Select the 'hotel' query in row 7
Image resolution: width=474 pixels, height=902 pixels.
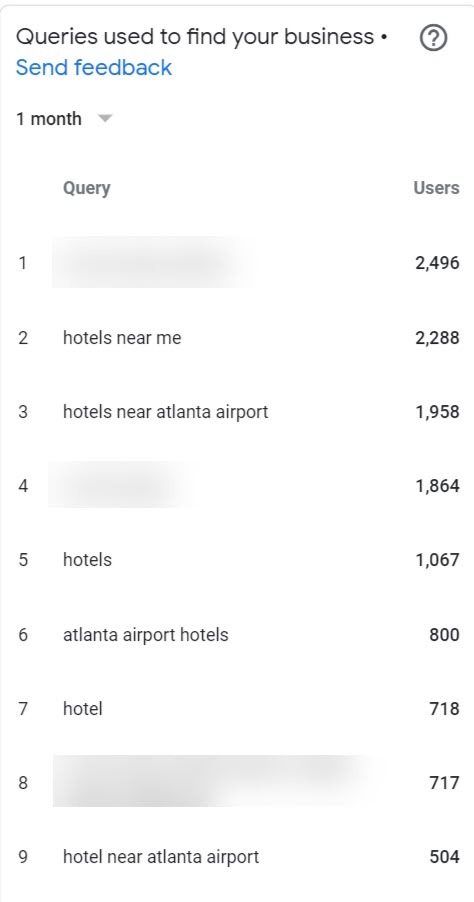(x=83, y=708)
